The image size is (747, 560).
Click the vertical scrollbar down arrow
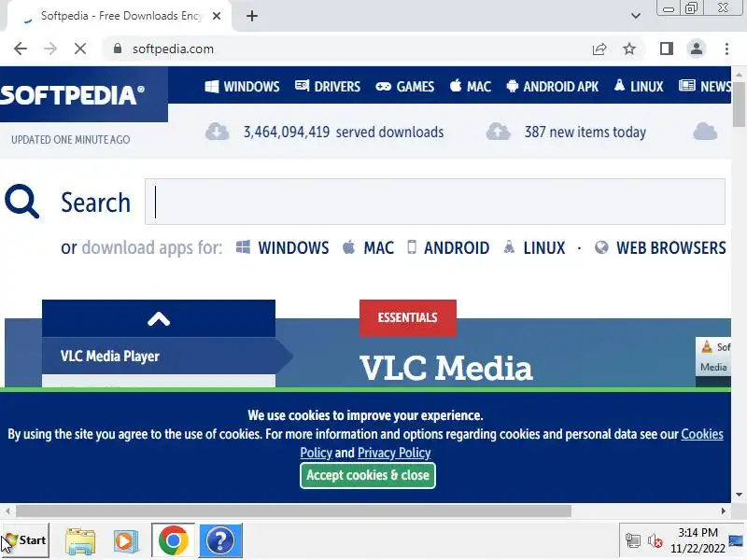739,495
